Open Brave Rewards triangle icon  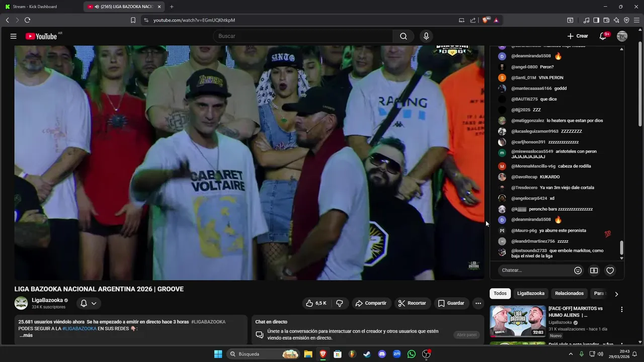(496, 20)
